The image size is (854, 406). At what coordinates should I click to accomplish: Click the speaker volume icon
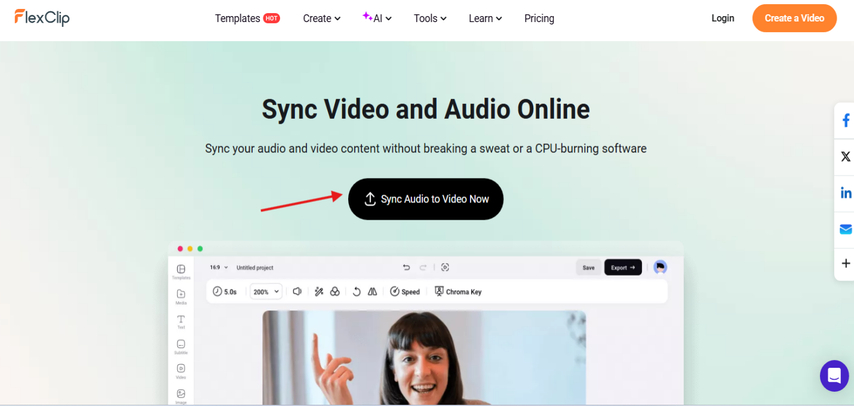coord(297,292)
